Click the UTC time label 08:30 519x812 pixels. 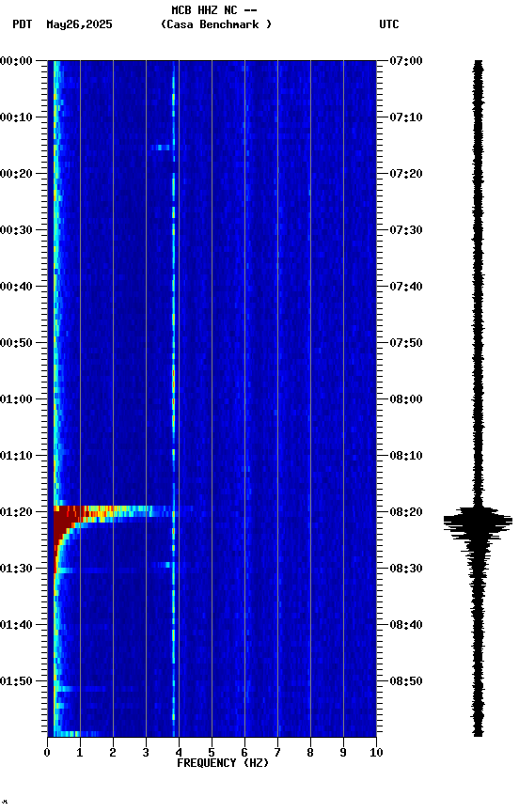406,569
